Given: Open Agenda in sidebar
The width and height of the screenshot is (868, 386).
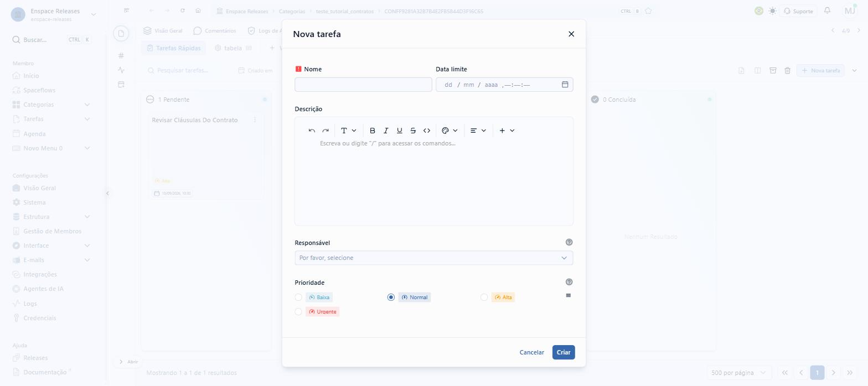Looking at the screenshot, I should [x=34, y=134].
